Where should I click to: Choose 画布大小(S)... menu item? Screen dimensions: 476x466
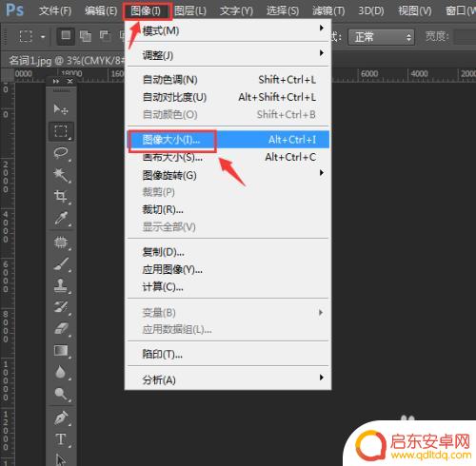pos(228,157)
